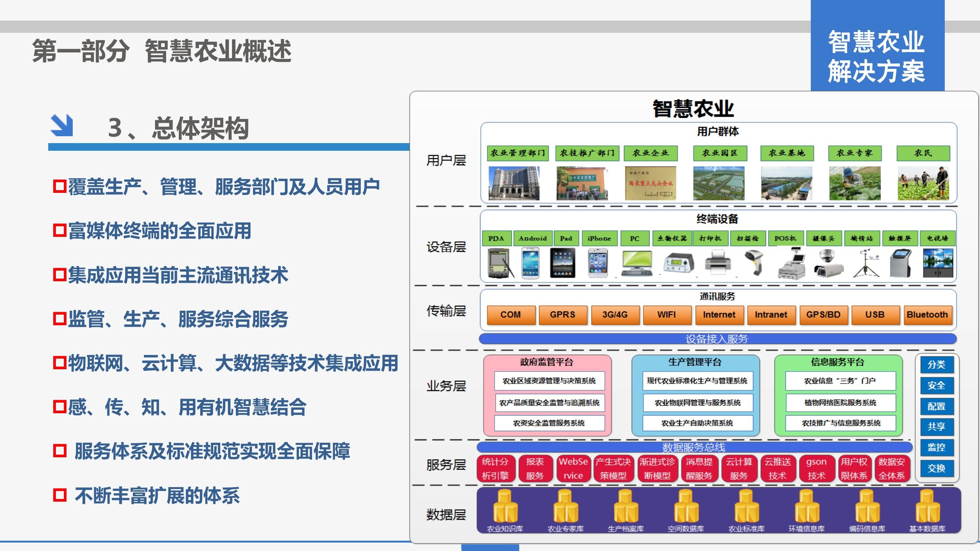Click 农业物联网管理与服务系统 entry
Viewport: 980px width, 551px height.
point(697,403)
